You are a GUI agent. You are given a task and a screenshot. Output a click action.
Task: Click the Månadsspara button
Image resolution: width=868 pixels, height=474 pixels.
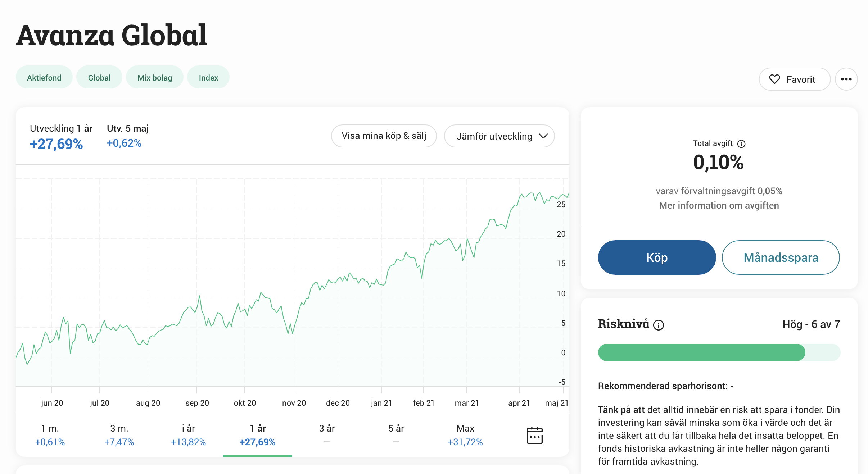point(781,257)
